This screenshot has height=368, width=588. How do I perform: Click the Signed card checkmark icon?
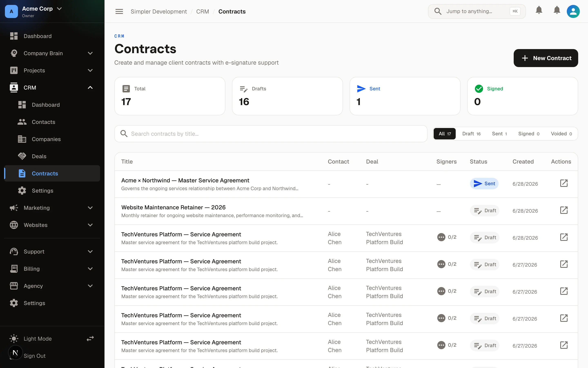pos(479,89)
